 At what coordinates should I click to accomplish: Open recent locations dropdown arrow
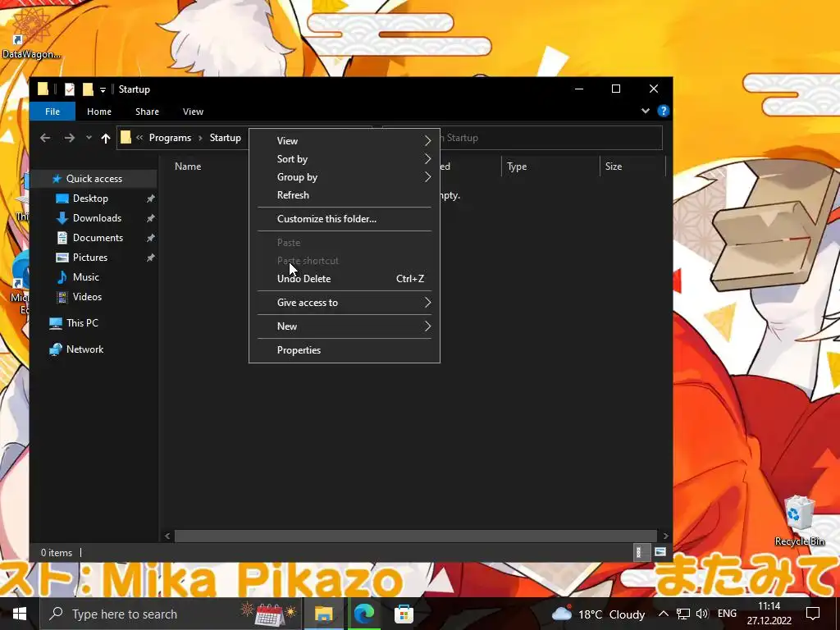[x=89, y=138]
